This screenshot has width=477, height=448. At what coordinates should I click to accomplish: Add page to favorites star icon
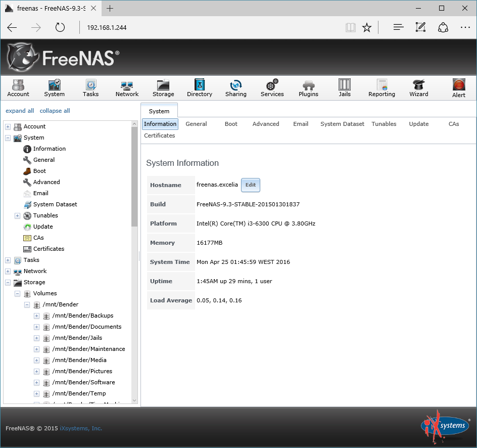(367, 27)
